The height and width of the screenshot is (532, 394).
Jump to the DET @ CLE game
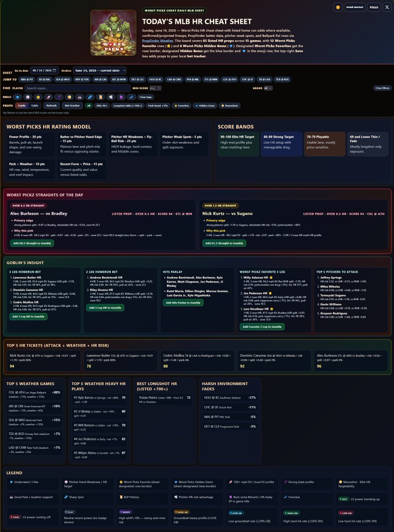tap(137, 79)
